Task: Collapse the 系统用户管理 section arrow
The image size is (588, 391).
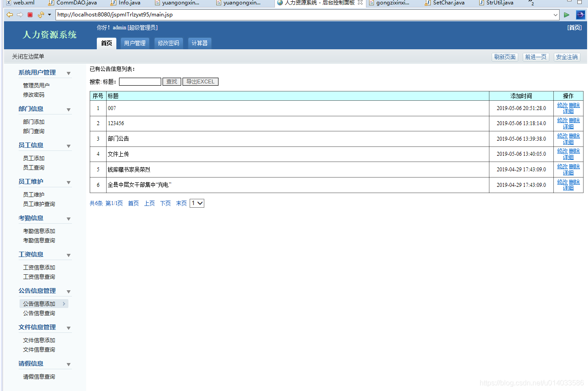Action: 68,73
